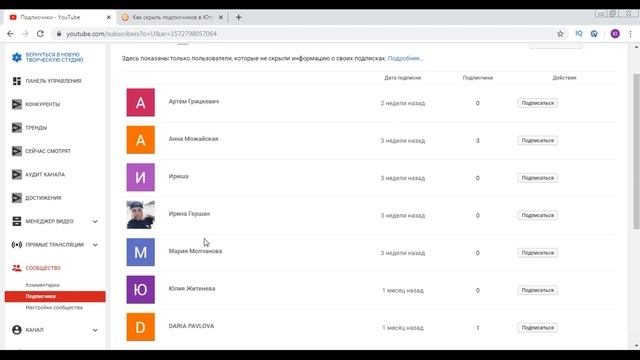Expand the Менеджер видео section chevron
The width and height of the screenshot is (640, 360).
pos(95,221)
